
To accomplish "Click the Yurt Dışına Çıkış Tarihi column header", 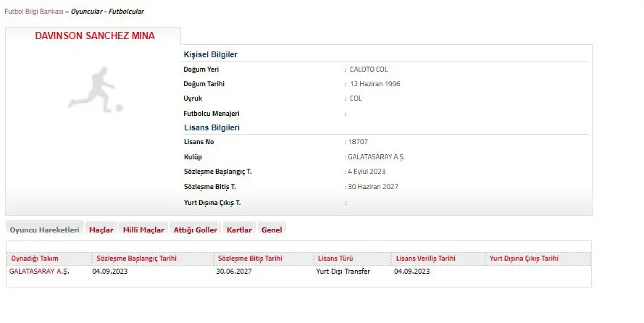I will pos(524,259).
